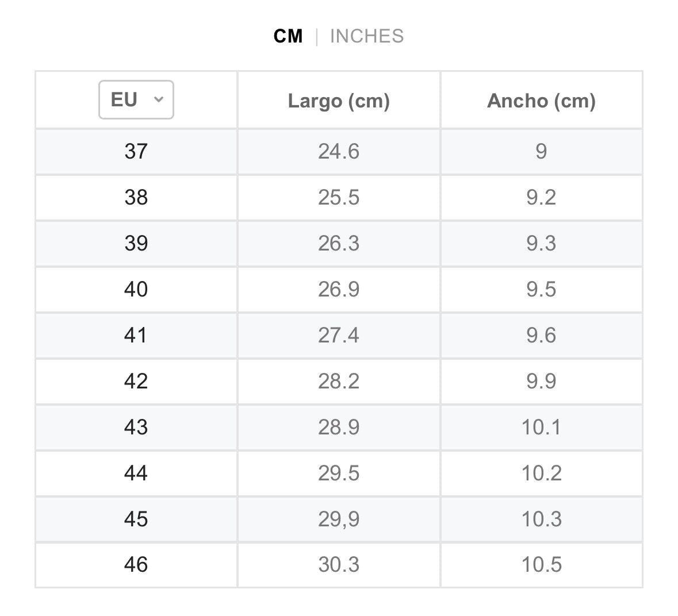Select the 10.5 width cell
Screen dimensions: 678x616
coord(541,564)
